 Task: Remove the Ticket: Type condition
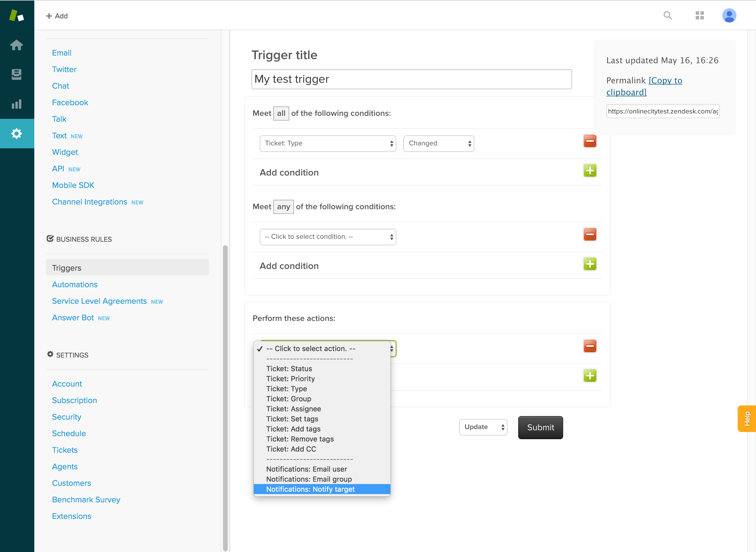(590, 141)
